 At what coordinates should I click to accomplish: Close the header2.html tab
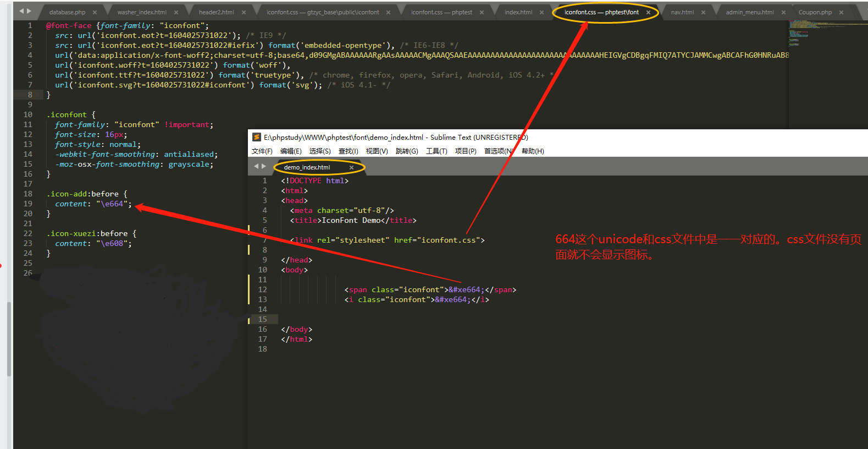(x=244, y=12)
